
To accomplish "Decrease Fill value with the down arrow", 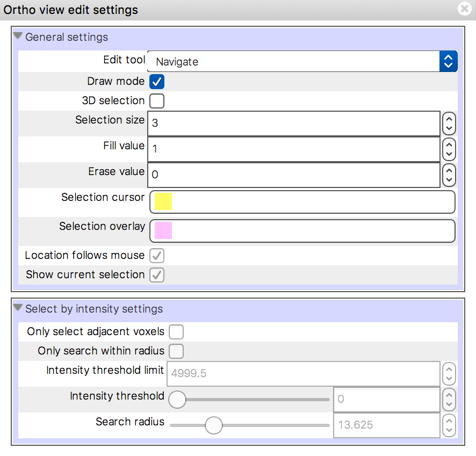I will [449, 153].
